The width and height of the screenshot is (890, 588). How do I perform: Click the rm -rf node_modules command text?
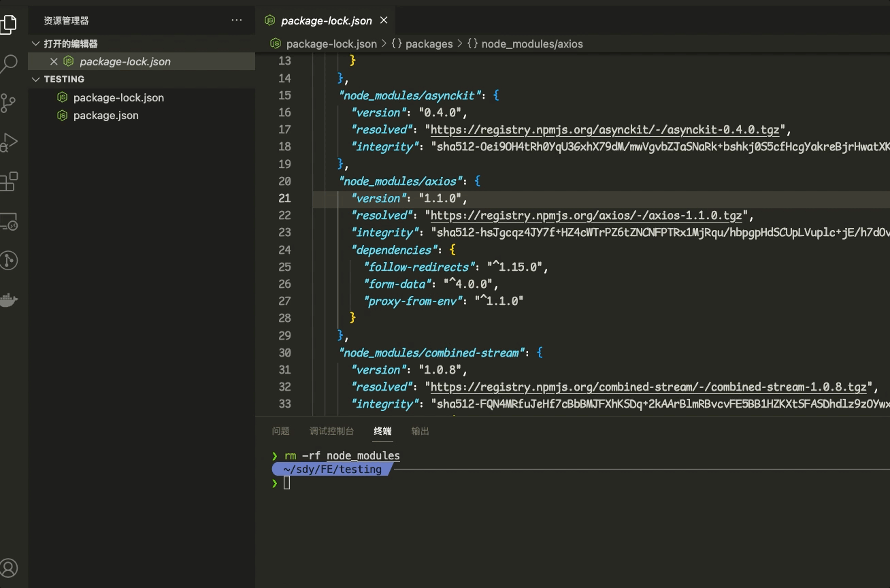point(342,455)
